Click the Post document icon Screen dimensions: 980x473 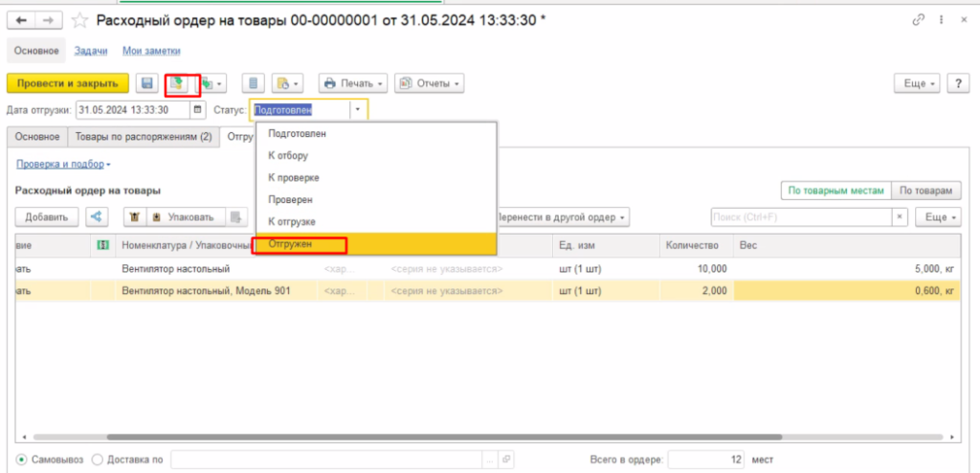click(177, 84)
